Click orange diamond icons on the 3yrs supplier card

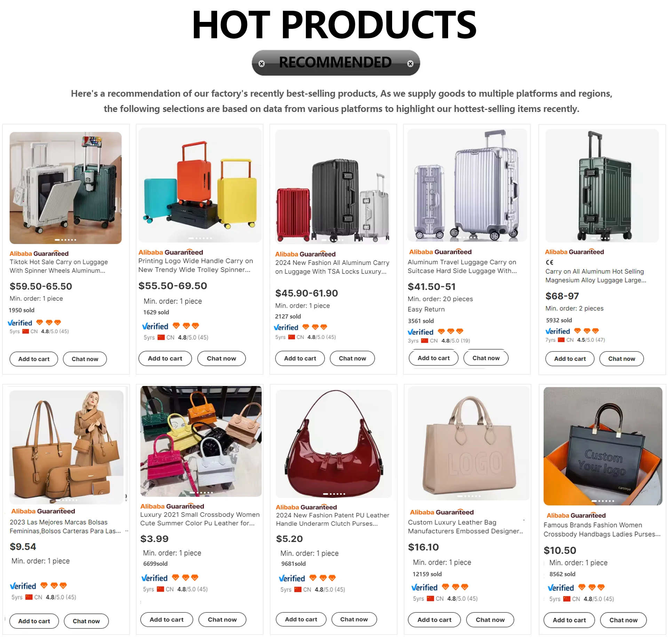click(450, 331)
